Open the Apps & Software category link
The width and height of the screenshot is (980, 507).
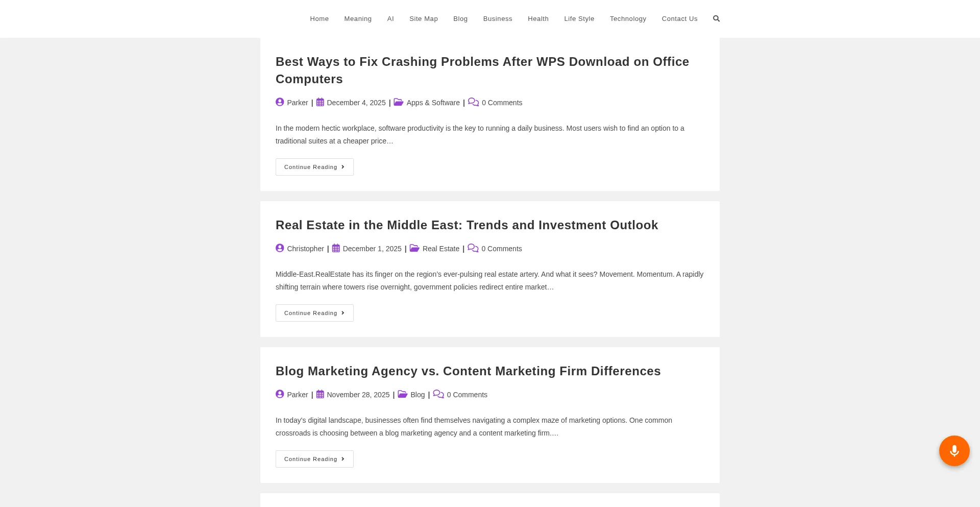click(433, 103)
